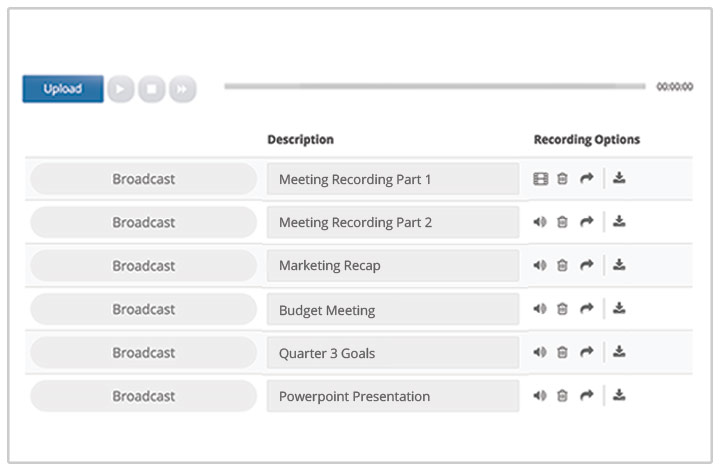Click the playback progress bar
This screenshot has width=720, height=470.
[434, 86]
